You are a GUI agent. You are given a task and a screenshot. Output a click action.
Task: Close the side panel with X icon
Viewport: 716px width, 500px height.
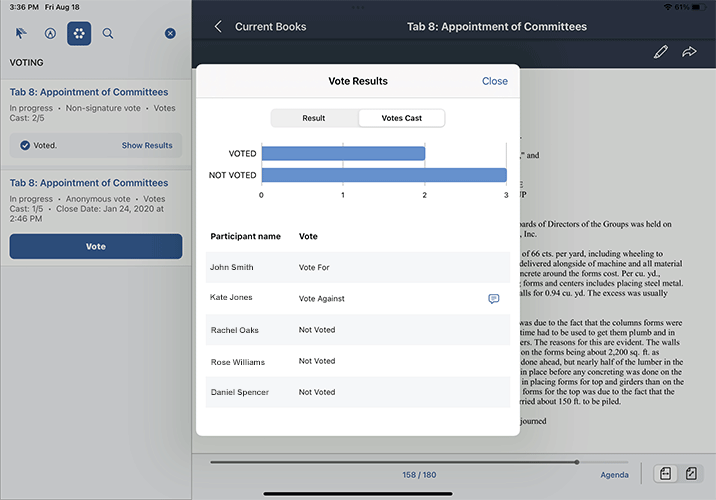(x=170, y=33)
